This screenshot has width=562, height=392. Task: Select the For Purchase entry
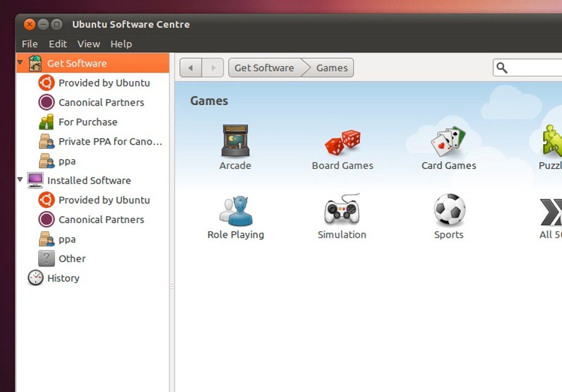88,122
